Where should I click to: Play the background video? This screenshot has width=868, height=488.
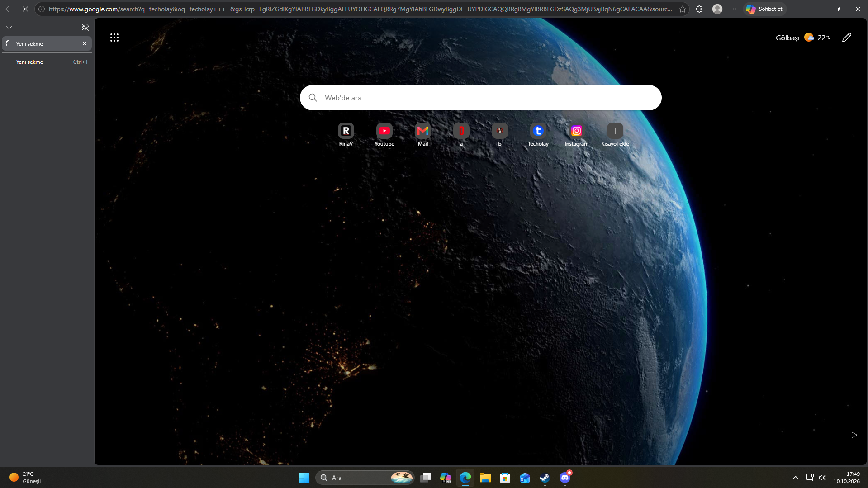[854, 435]
